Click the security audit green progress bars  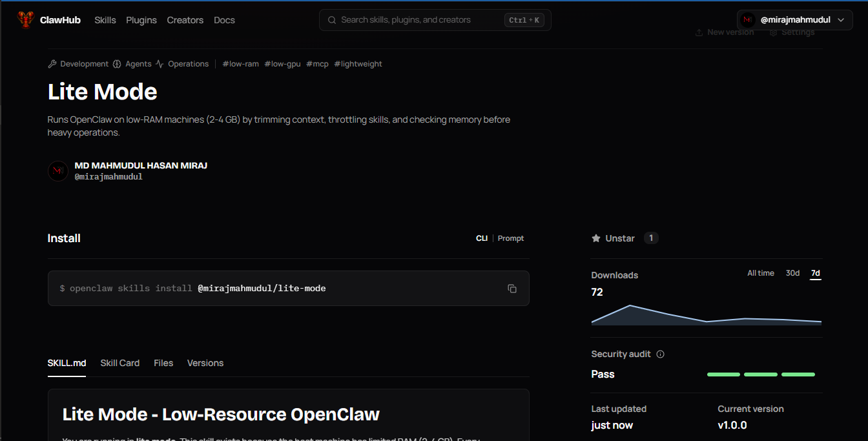[761, 374]
